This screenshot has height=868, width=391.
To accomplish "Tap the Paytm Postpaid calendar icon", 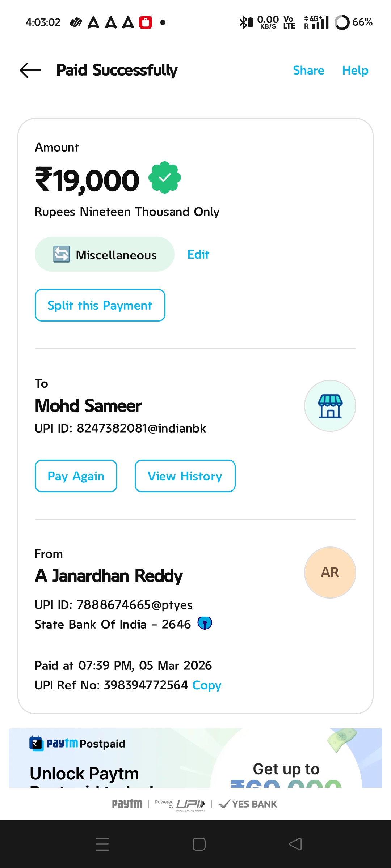I will click(36, 744).
